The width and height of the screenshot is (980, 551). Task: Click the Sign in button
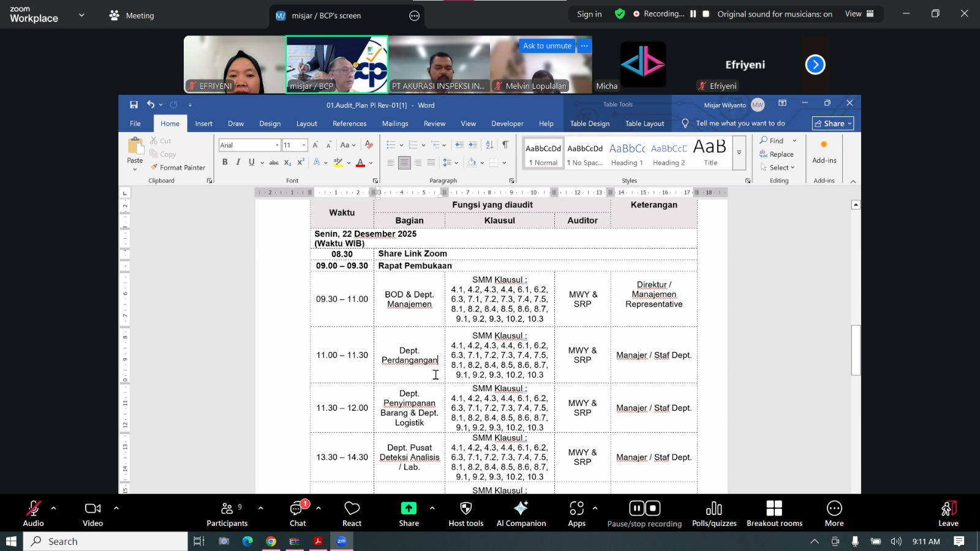(x=589, y=14)
